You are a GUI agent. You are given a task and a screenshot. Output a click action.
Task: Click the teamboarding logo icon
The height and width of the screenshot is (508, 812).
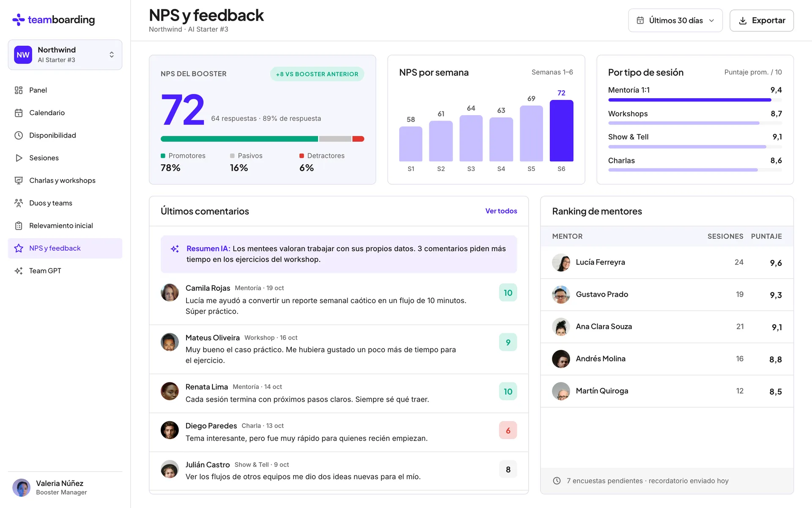[x=19, y=19]
